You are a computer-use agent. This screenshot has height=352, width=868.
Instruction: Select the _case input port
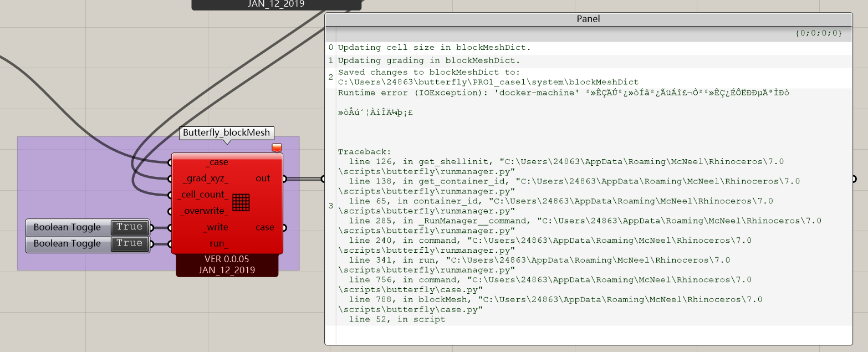click(169, 162)
